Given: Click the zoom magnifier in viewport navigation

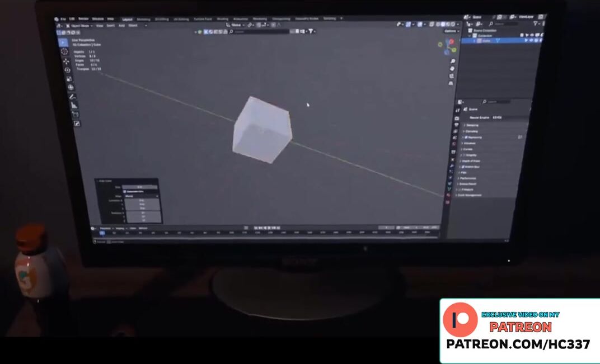Looking at the screenshot, I should tap(453, 61).
